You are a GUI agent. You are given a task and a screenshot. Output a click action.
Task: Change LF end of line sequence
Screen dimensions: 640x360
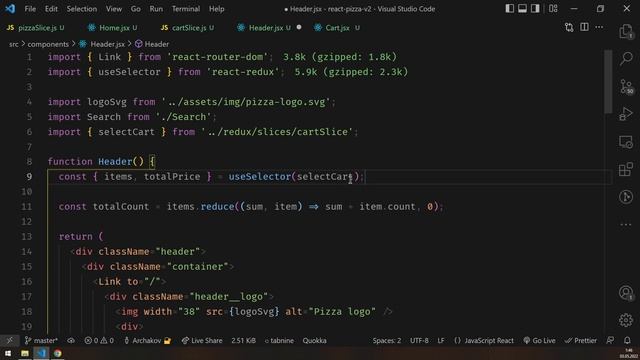tap(441, 340)
